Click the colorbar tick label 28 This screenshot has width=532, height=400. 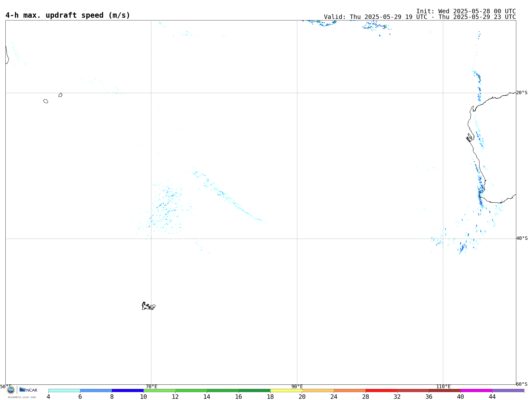[366, 397]
